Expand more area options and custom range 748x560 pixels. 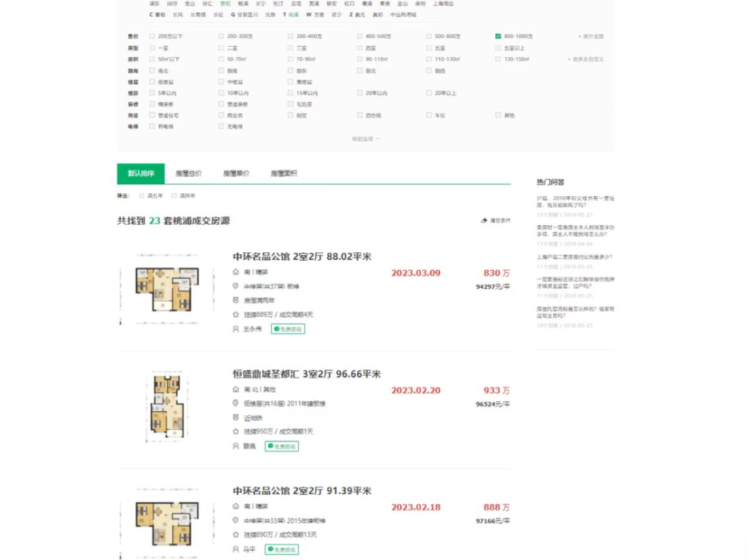click(586, 59)
